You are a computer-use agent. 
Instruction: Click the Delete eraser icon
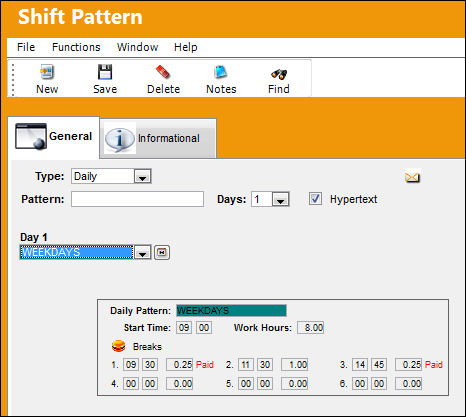163,72
